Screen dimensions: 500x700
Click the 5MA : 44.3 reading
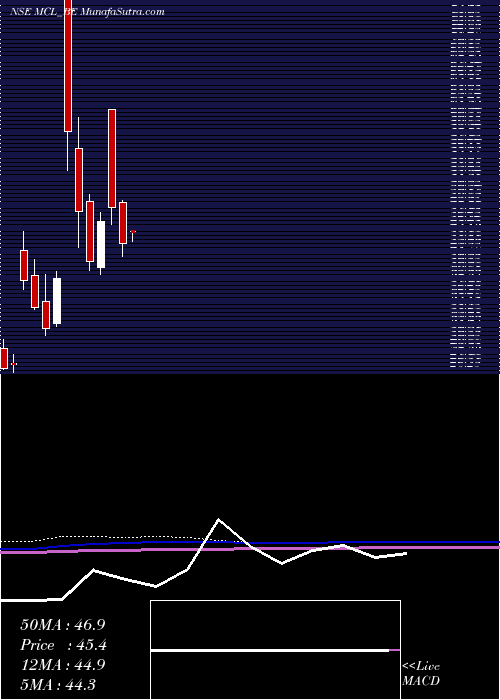click(58, 685)
